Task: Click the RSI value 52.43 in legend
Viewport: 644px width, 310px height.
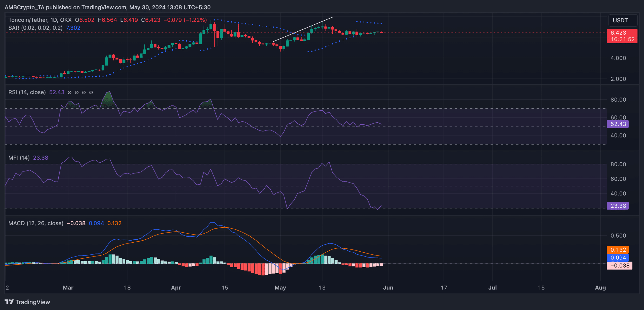Action: pos(57,92)
